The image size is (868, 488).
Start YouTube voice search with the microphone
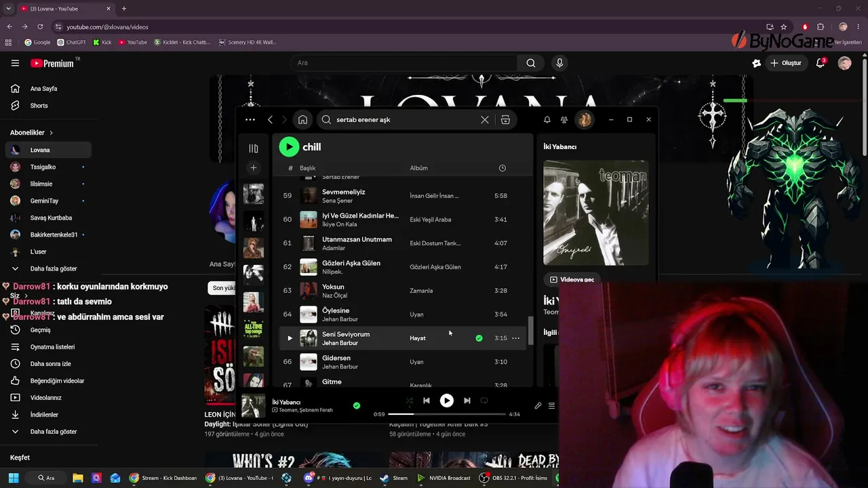559,63
